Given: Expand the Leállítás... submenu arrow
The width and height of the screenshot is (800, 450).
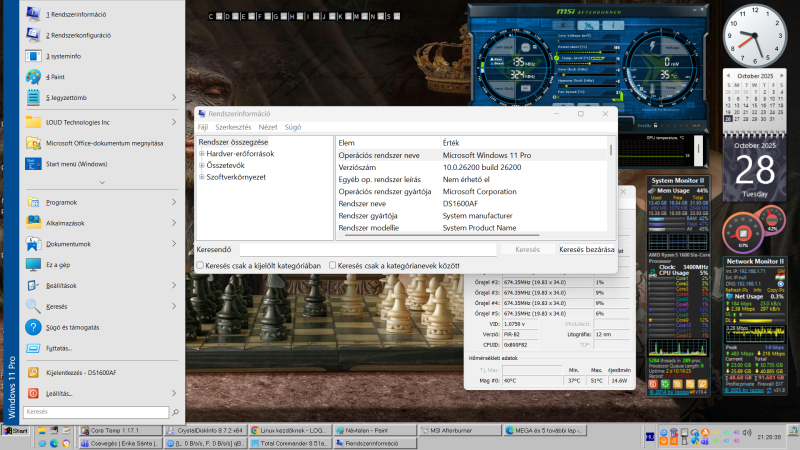Looking at the screenshot, I should click(174, 393).
